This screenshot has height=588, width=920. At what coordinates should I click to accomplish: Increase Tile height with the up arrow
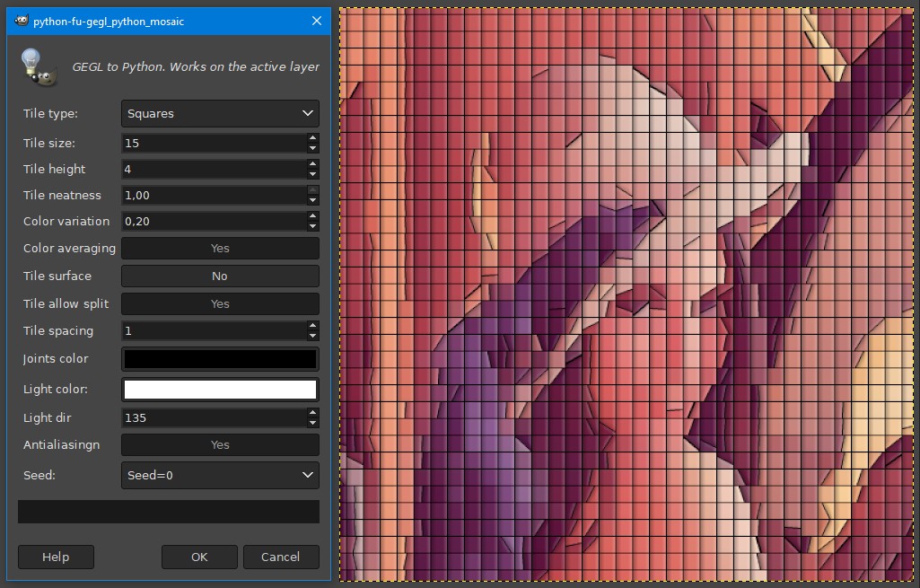click(312, 164)
